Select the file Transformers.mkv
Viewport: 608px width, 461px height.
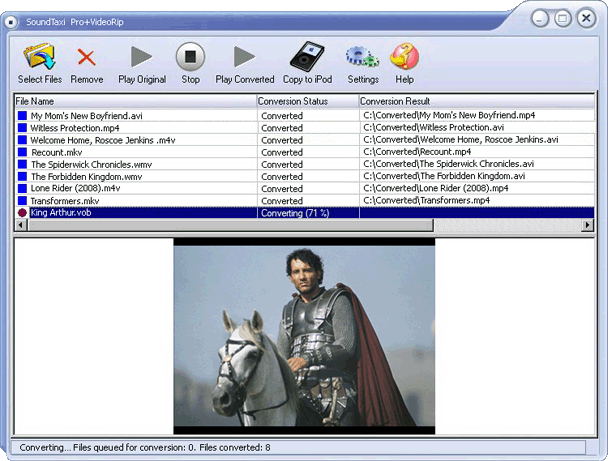pyautogui.click(x=65, y=201)
